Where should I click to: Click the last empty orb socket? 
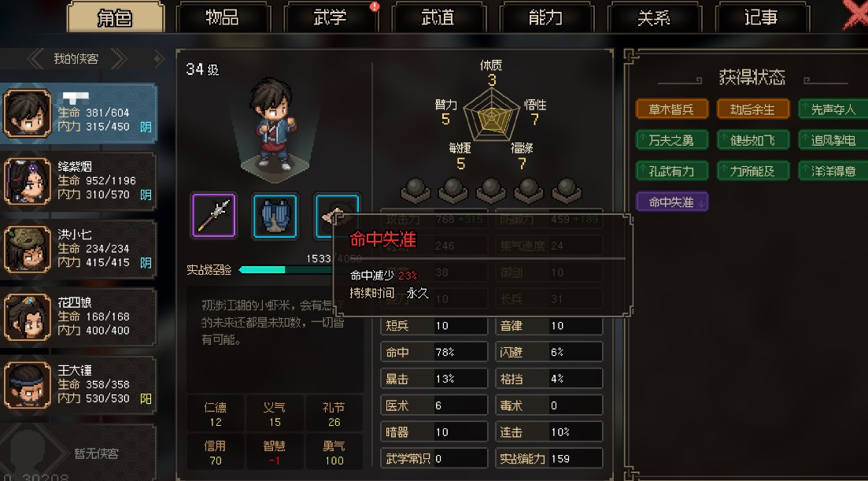point(567,189)
